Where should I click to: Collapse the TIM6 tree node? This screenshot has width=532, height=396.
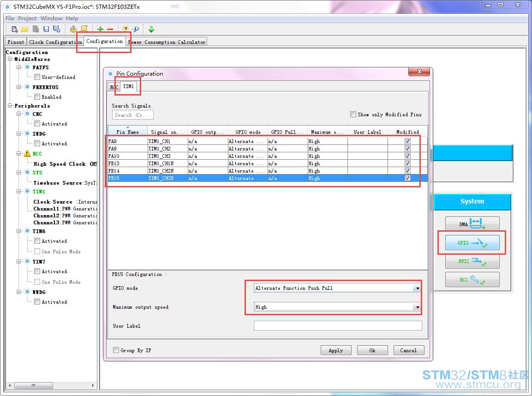pyautogui.click(x=19, y=231)
